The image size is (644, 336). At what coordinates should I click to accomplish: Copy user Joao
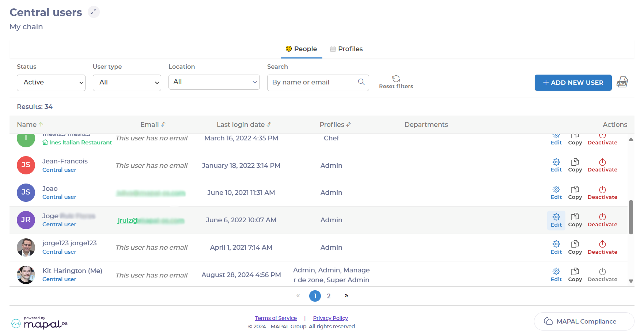tap(575, 193)
